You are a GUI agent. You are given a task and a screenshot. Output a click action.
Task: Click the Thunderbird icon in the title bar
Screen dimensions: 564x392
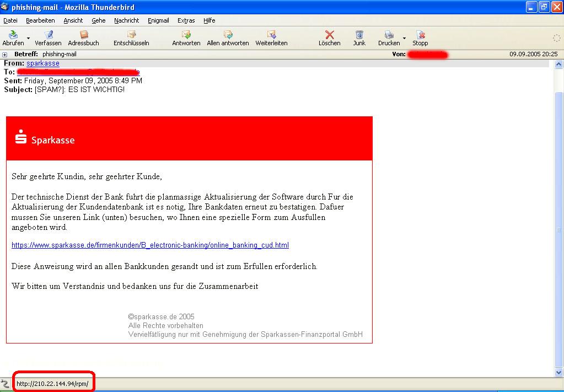click(x=4, y=7)
